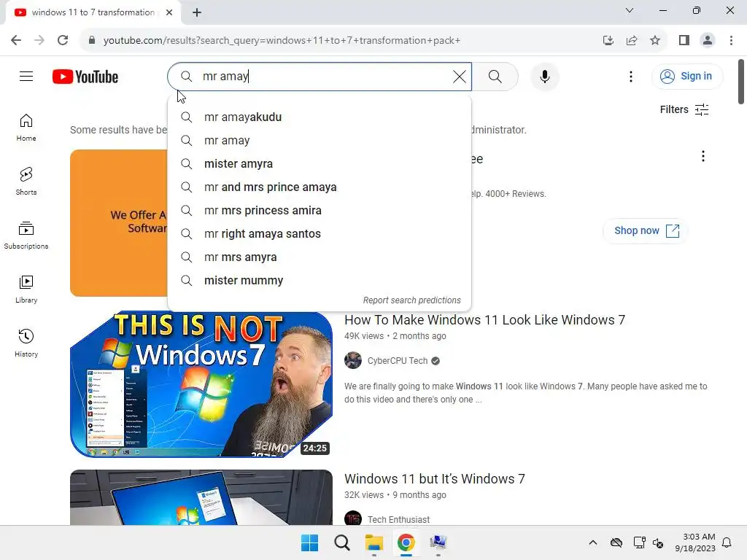747x560 pixels.
Task: Click 'Report search predictions' link
Action: coord(411,300)
